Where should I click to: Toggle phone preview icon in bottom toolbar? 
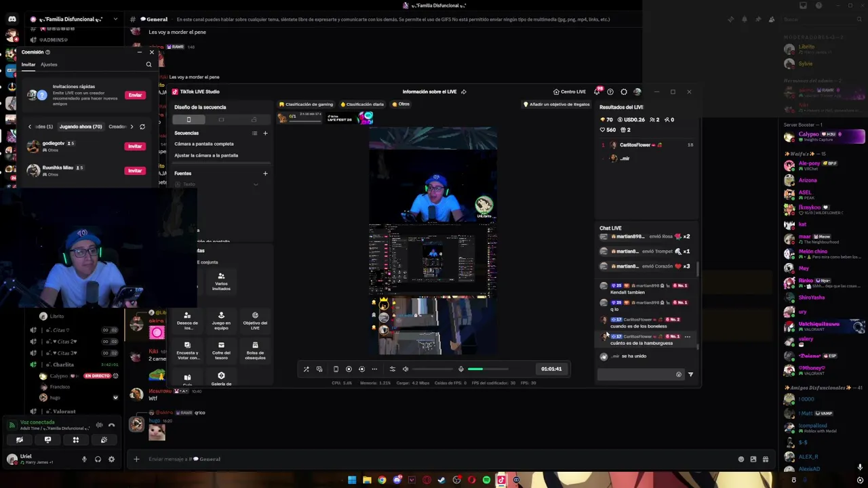tap(336, 369)
